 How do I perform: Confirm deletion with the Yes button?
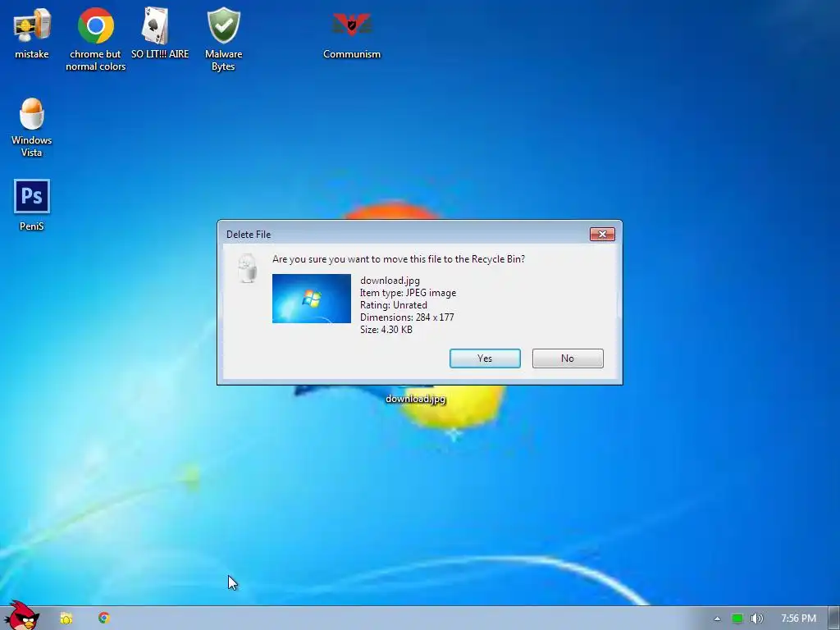[485, 358]
